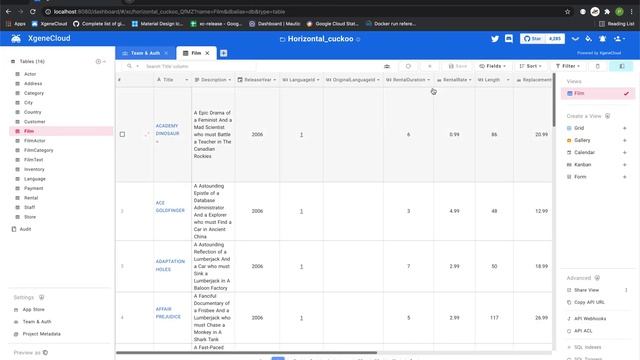Screen dimensions: 640x360
Task: Add a Grid view with its plus icon
Action: click(624, 128)
